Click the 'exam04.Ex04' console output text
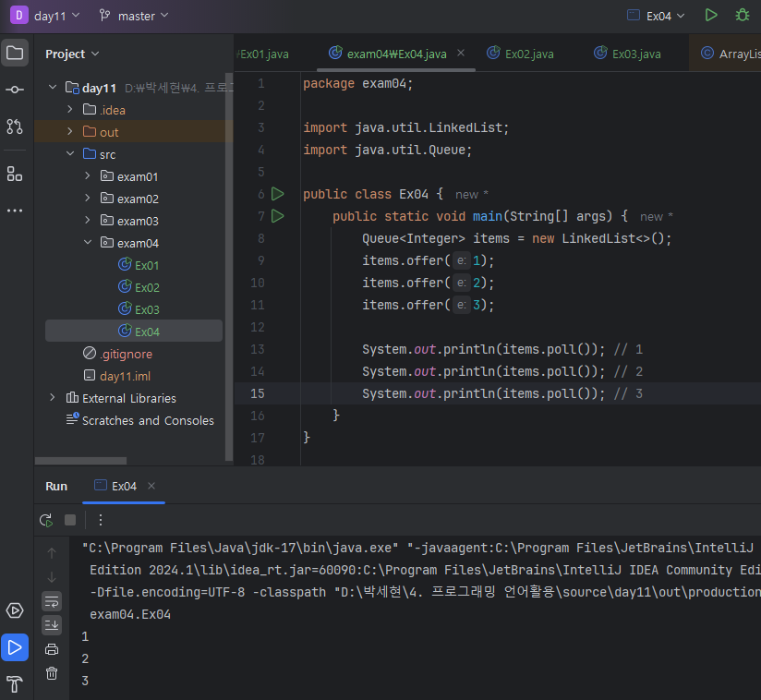Image resolution: width=761 pixels, height=700 pixels. (130, 614)
